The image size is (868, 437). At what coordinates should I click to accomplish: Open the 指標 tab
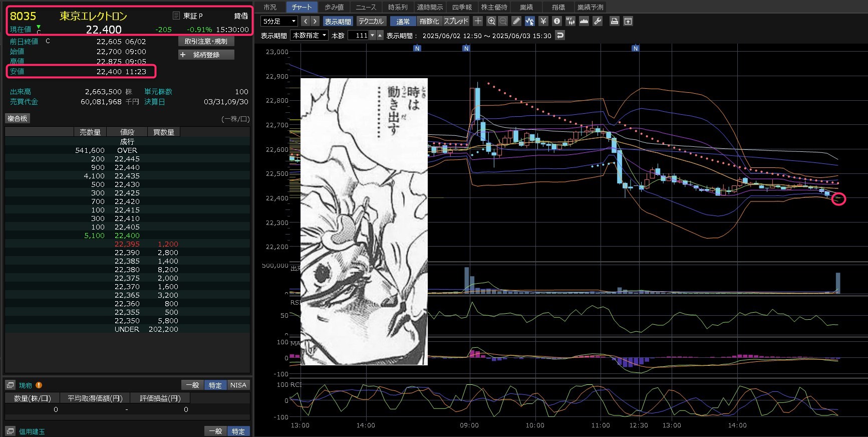558,7
